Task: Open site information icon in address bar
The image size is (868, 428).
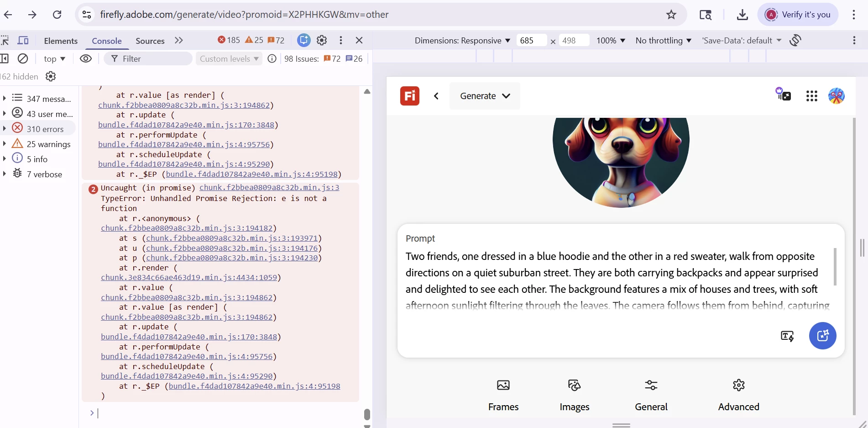Action: [x=87, y=15]
